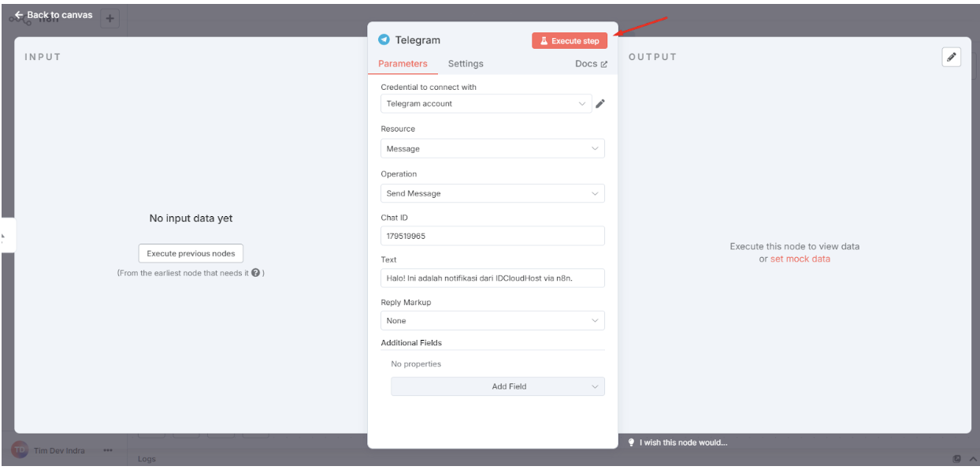Click the Tim Dev Indra avatar
This screenshot has width=980, height=470.
tap(20, 450)
